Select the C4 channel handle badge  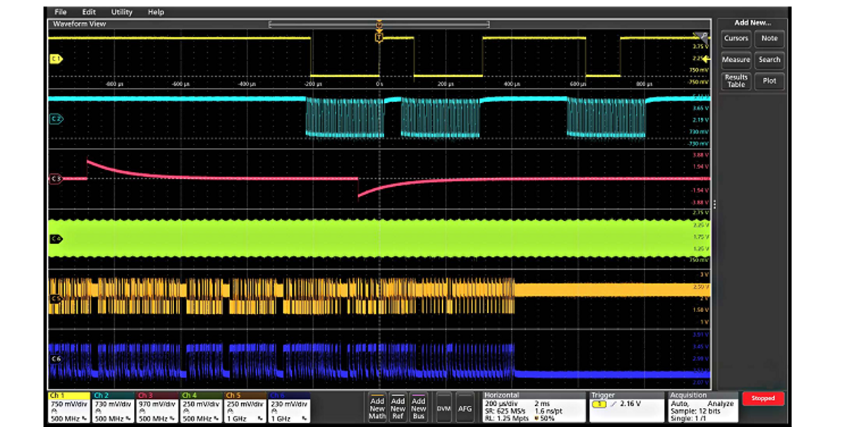(x=56, y=239)
